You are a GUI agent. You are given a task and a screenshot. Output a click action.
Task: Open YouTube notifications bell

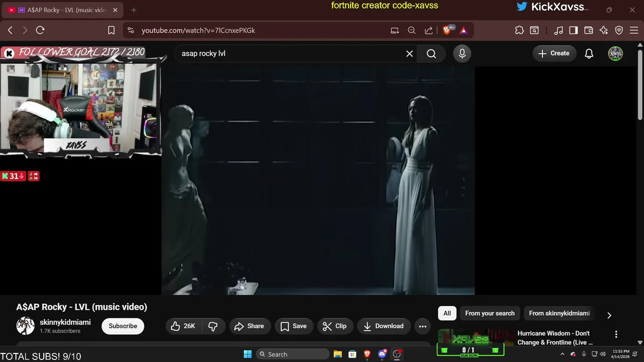(x=589, y=53)
